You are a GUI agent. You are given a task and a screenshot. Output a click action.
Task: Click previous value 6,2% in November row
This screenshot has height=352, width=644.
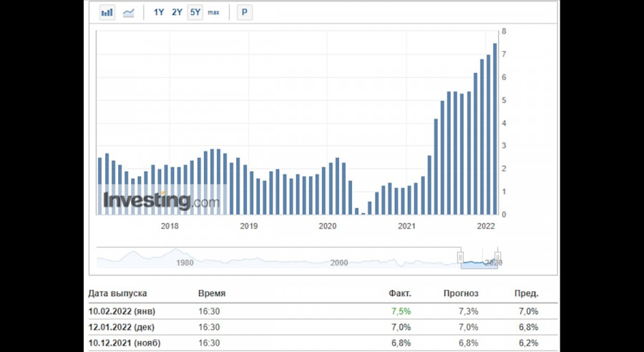(x=528, y=343)
